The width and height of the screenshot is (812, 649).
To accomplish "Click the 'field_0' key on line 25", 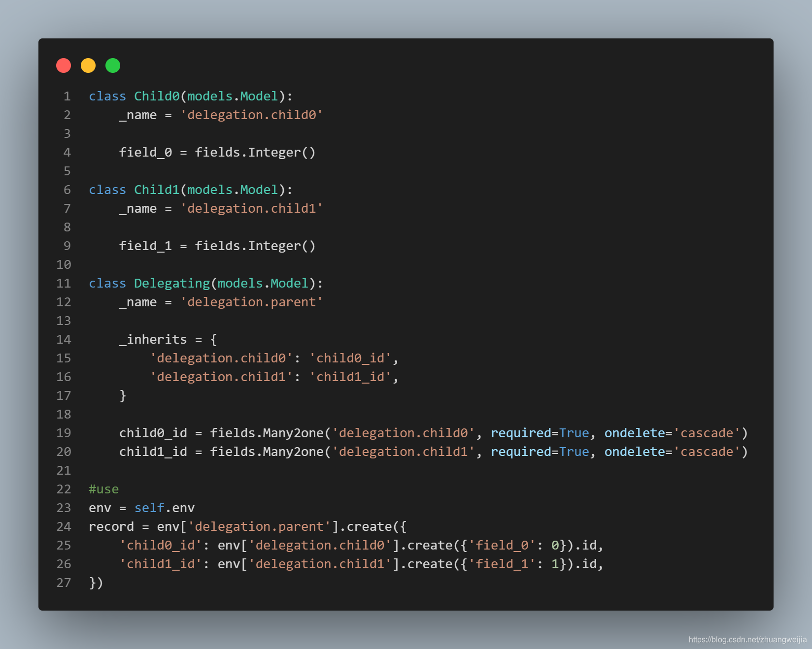I will coord(502,545).
